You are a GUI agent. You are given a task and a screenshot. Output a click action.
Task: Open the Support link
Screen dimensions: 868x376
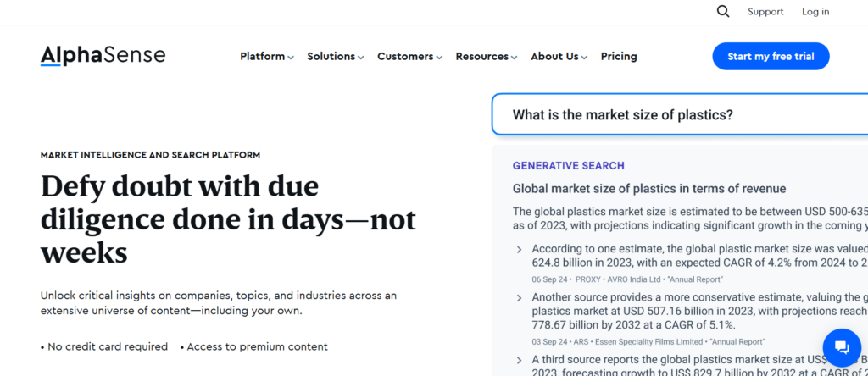coord(765,12)
